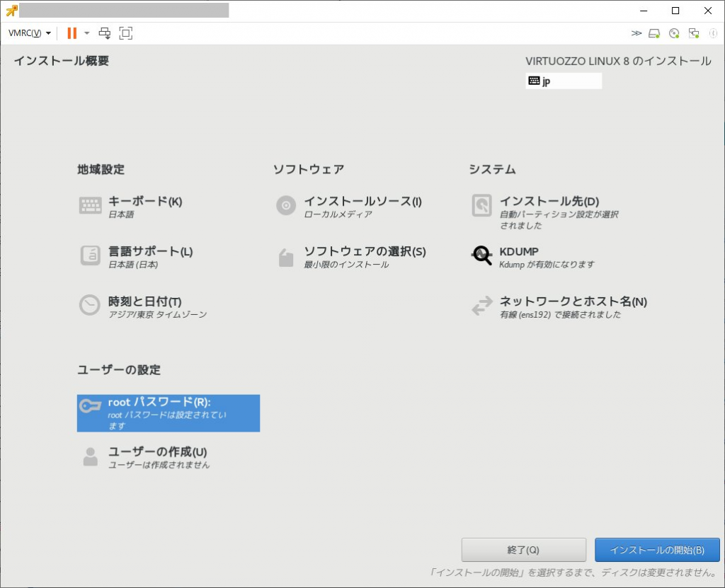Click the VMRC application icon in title bar
Screen dimensions: 725x588
(11, 10)
